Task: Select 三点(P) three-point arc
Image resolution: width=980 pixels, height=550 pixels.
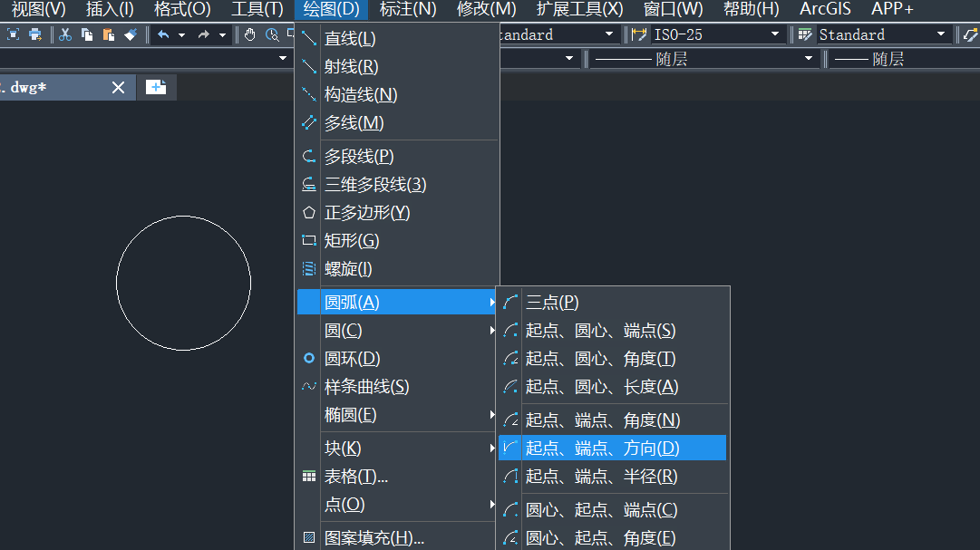Action: click(613, 303)
